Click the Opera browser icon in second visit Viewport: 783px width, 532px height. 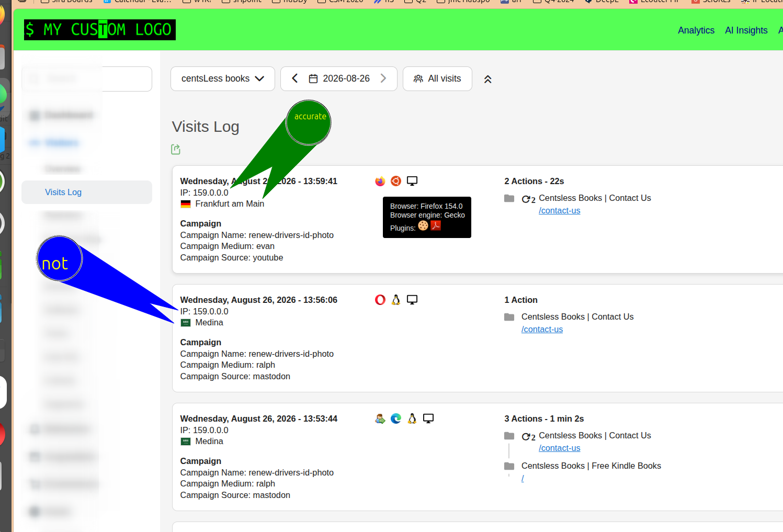click(380, 300)
